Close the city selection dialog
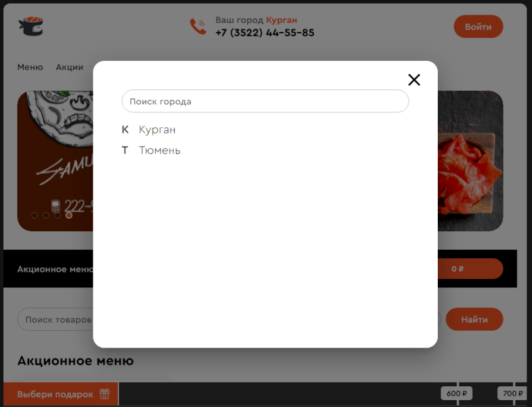 [x=414, y=80]
